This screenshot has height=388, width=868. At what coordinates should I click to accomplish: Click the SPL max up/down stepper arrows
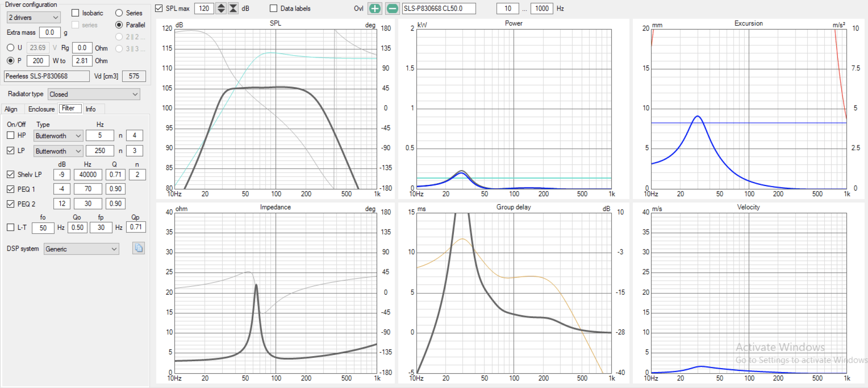tap(221, 8)
